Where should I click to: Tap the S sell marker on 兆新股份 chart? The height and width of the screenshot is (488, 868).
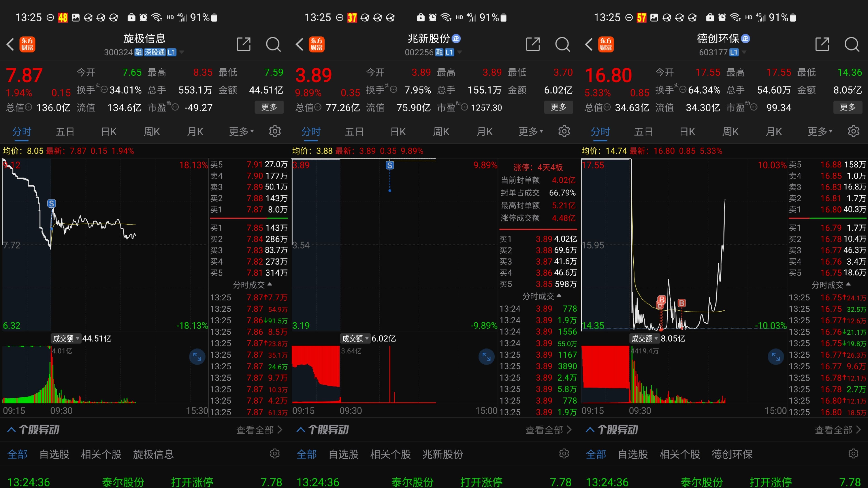389,165
